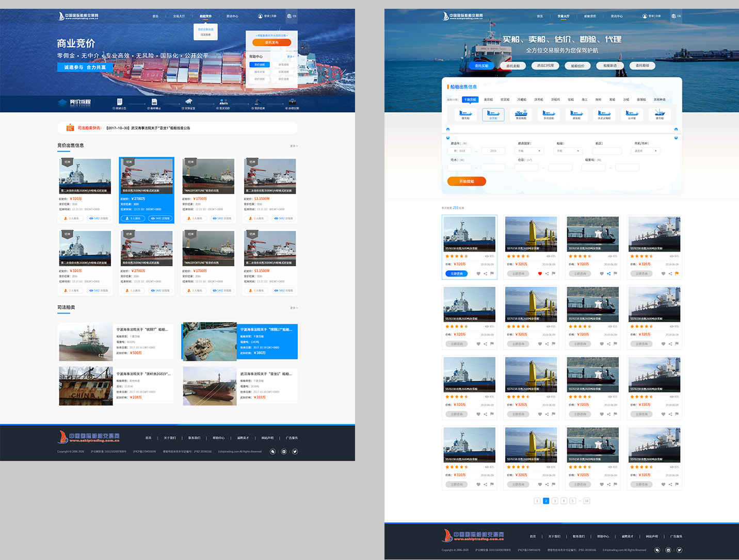Toggle the heart favorite on first ship card

tap(478, 274)
